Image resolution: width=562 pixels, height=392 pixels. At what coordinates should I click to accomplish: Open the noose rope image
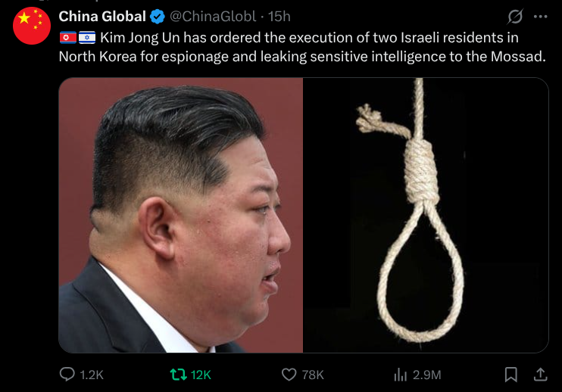tap(426, 215)
